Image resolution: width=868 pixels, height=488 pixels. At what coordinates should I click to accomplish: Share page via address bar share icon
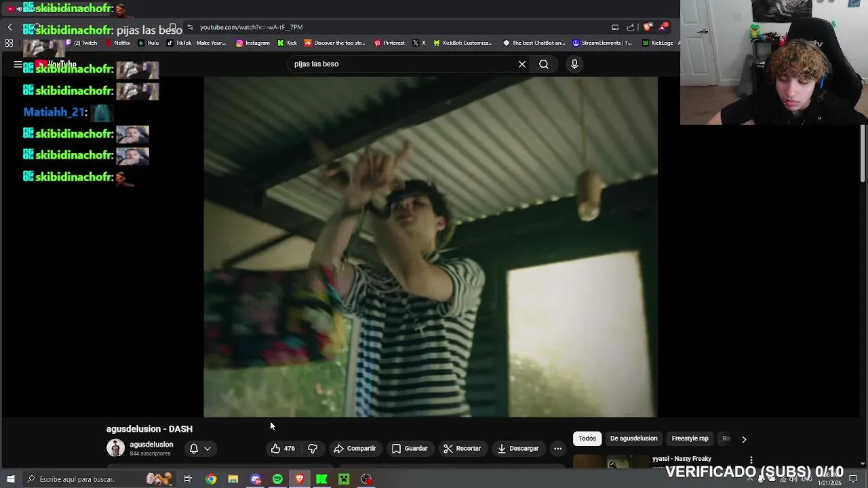click(631, 27)
